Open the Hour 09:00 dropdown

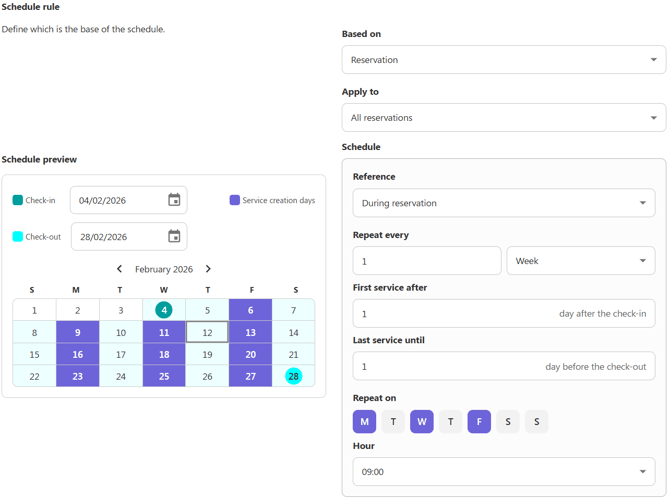tap(503, 472)
